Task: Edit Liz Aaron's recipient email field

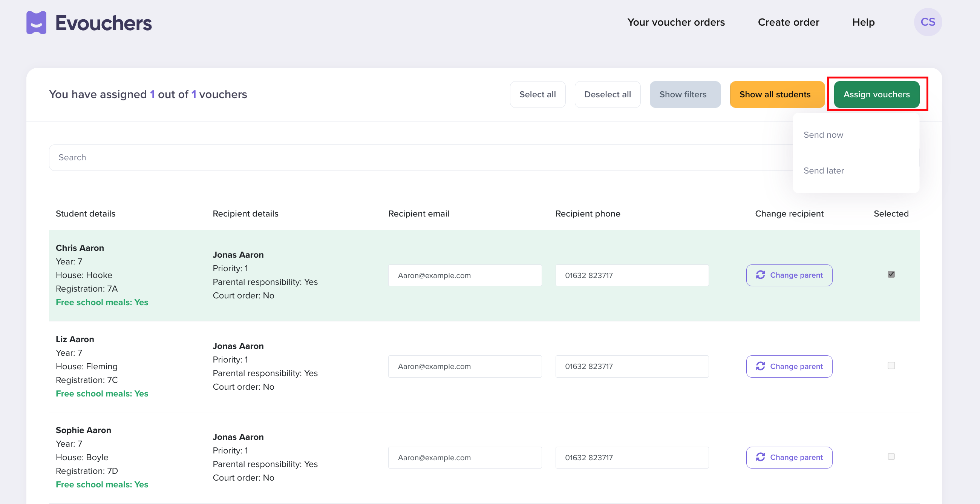Action: [464, 366]
